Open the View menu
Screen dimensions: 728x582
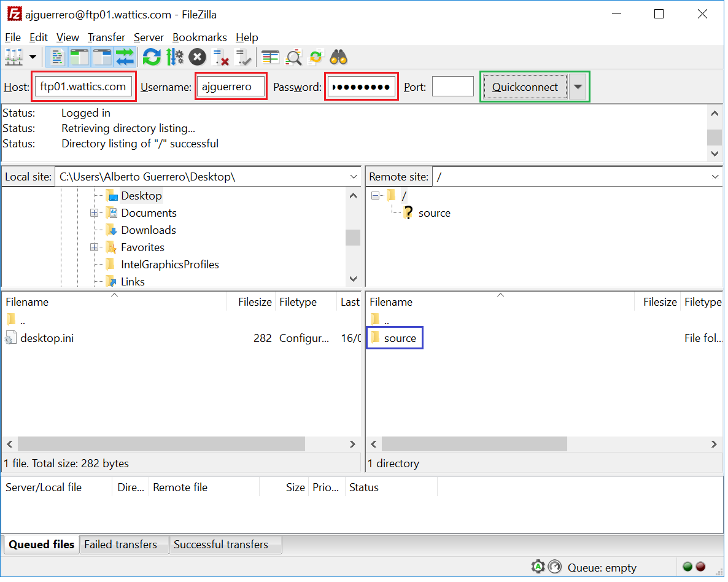pyautogui.click(x=68, y=37)
